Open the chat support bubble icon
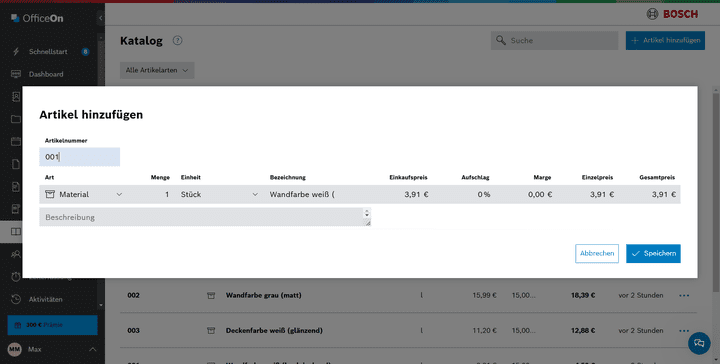Viewport: 720px width, 364px height. click(x=699, y=343)
